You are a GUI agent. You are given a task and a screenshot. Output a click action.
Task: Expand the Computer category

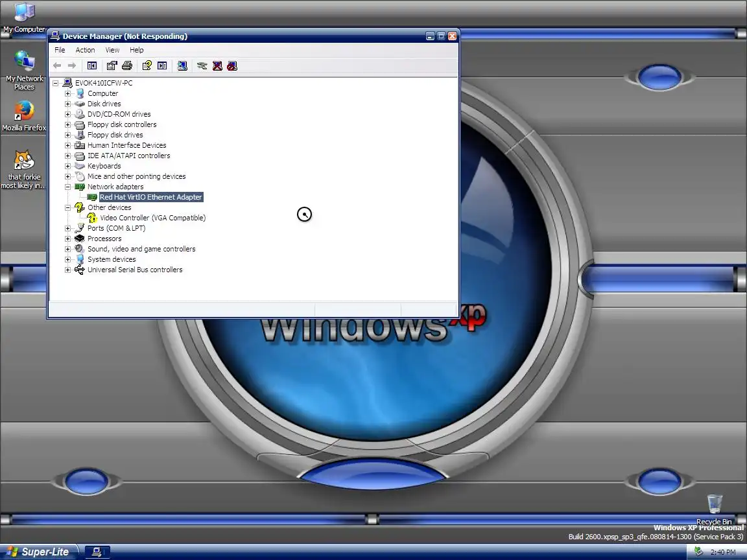pos(67,93)
